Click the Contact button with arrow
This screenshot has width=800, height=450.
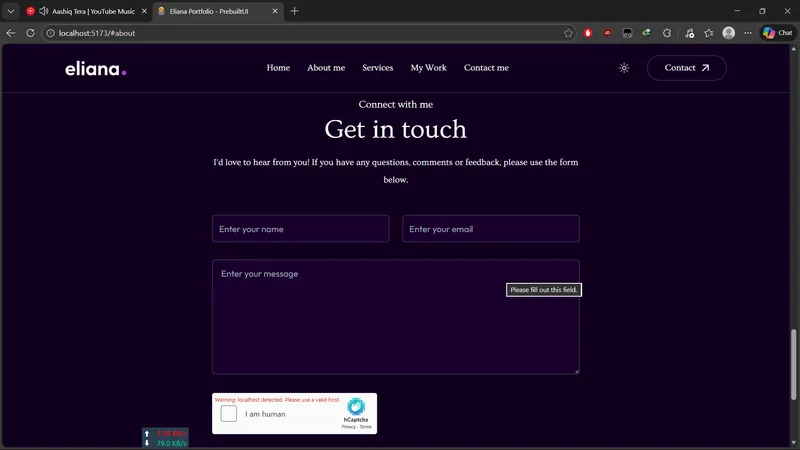tap(686, 68)
